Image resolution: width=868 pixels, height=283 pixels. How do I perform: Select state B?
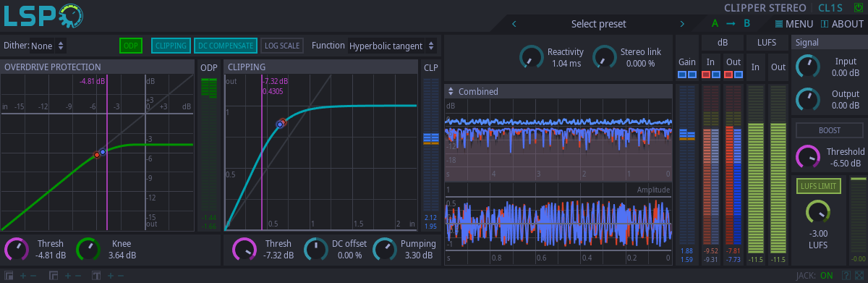tap(747, 24)
